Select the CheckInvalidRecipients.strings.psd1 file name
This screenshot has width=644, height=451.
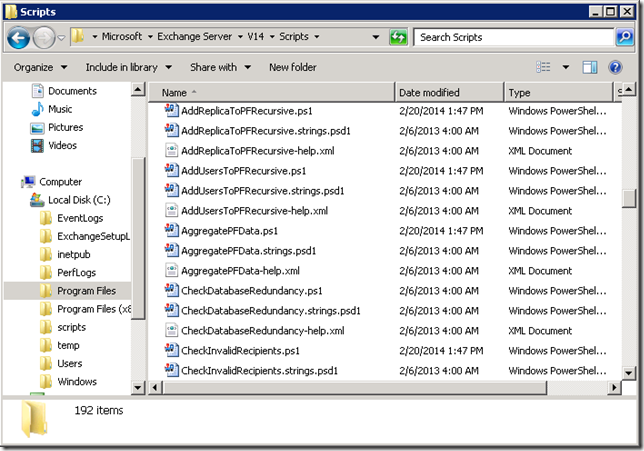pyautogui.click(x=260, y=371)
